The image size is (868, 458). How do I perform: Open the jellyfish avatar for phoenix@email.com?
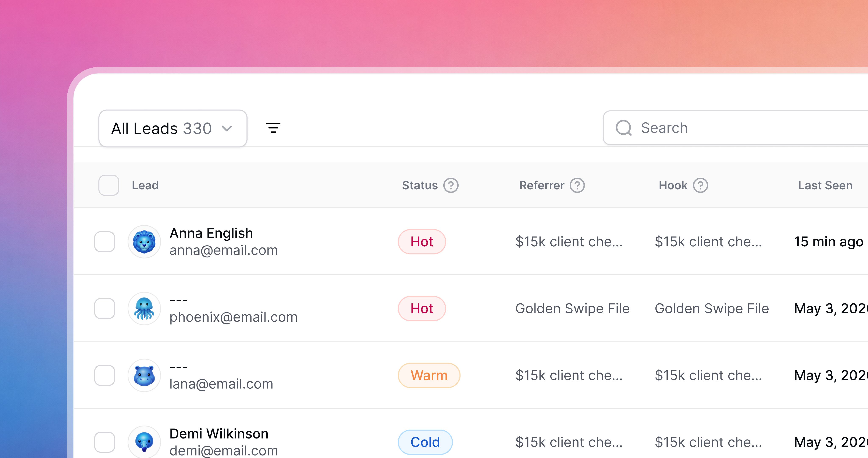coord(144,308)
